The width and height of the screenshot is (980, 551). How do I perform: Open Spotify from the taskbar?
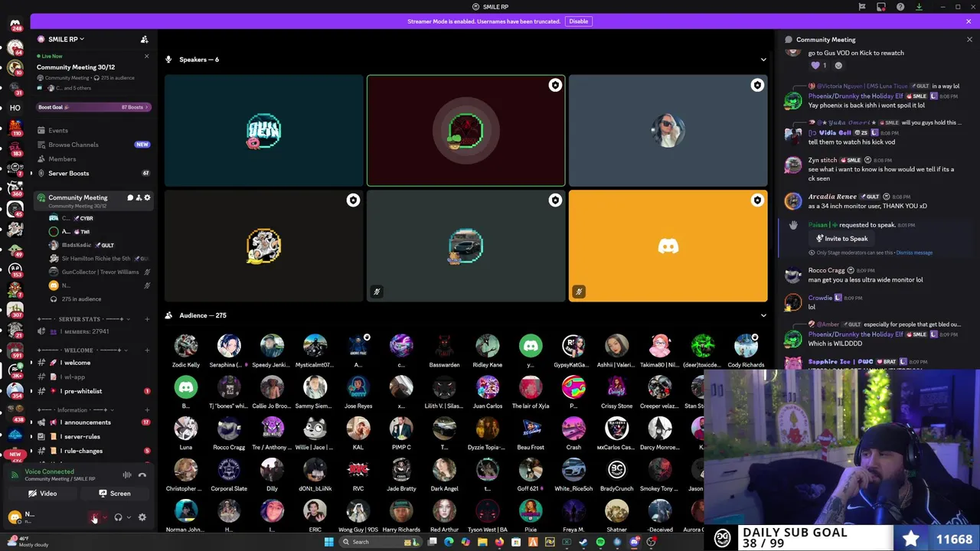600,542
